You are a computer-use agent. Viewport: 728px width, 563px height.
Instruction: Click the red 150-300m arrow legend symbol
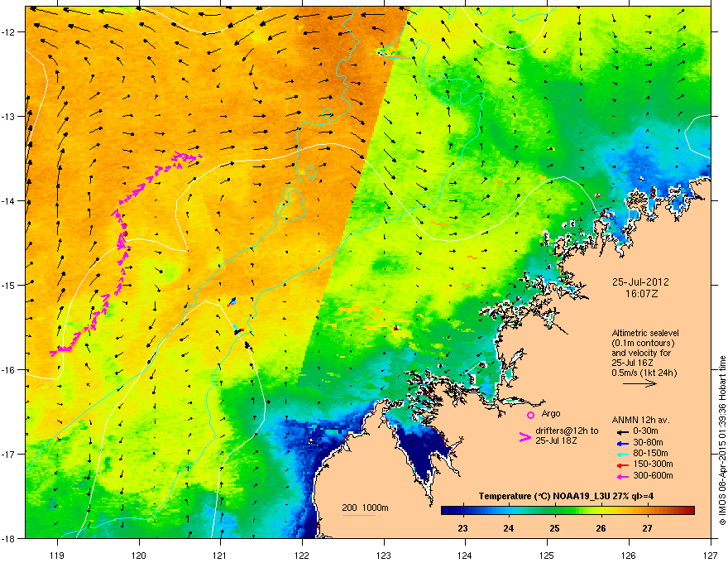point(622,464)
